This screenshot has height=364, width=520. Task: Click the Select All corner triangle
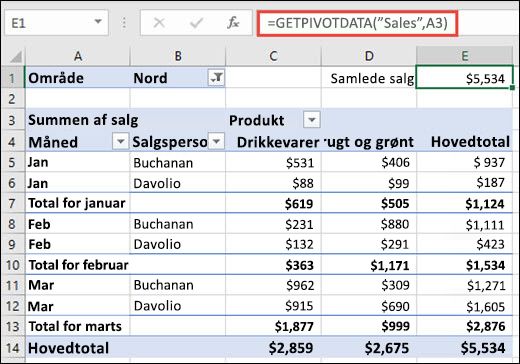[16, 57]
